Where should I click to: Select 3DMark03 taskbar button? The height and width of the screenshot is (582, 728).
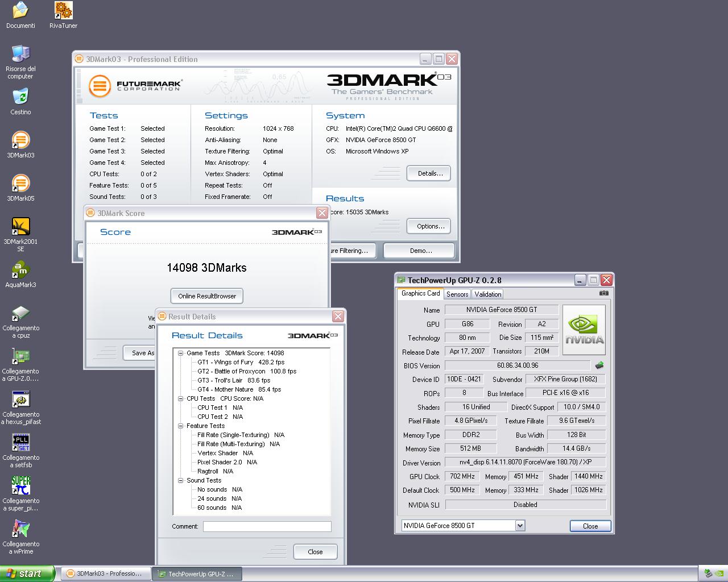coord(106,573)
